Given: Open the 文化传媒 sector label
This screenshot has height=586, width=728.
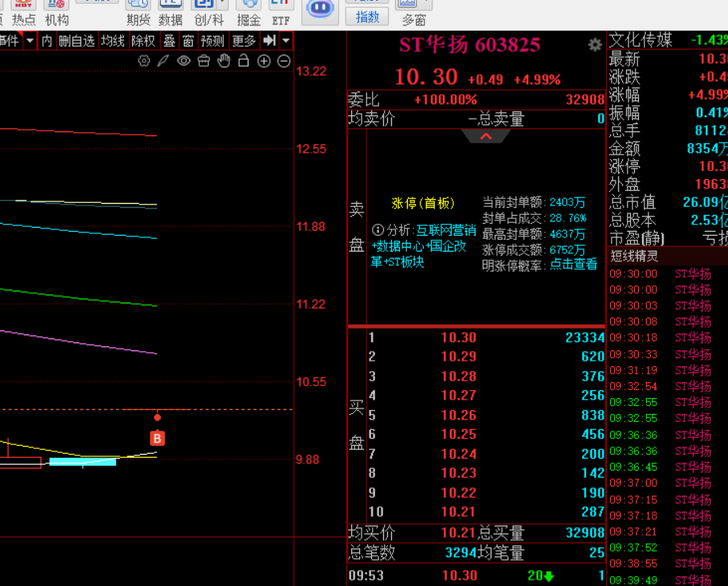Looking at the screenshot, I should [640, 40].
